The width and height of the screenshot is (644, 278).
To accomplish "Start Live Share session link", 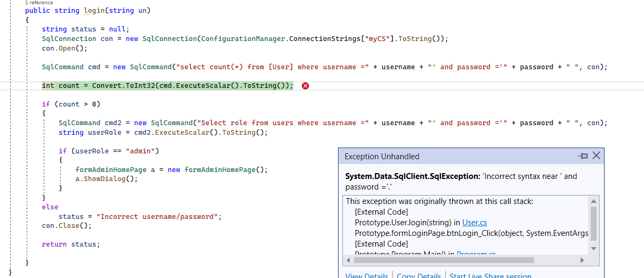I will 490,275.
